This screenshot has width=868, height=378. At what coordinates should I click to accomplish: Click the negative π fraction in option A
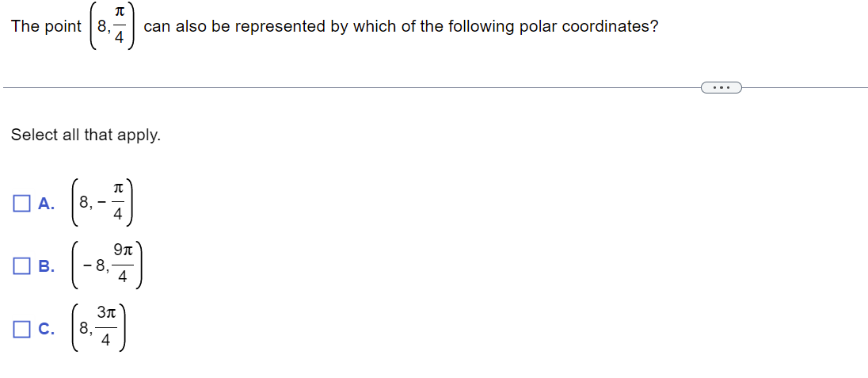coord(110,203)
